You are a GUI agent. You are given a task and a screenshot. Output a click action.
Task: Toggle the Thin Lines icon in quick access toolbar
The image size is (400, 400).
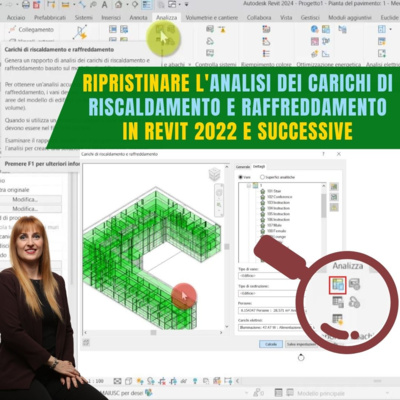(146, 5)
